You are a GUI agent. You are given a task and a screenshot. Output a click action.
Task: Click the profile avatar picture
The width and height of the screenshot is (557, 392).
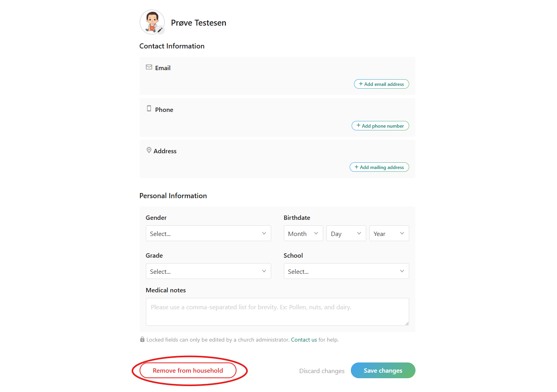151,21
